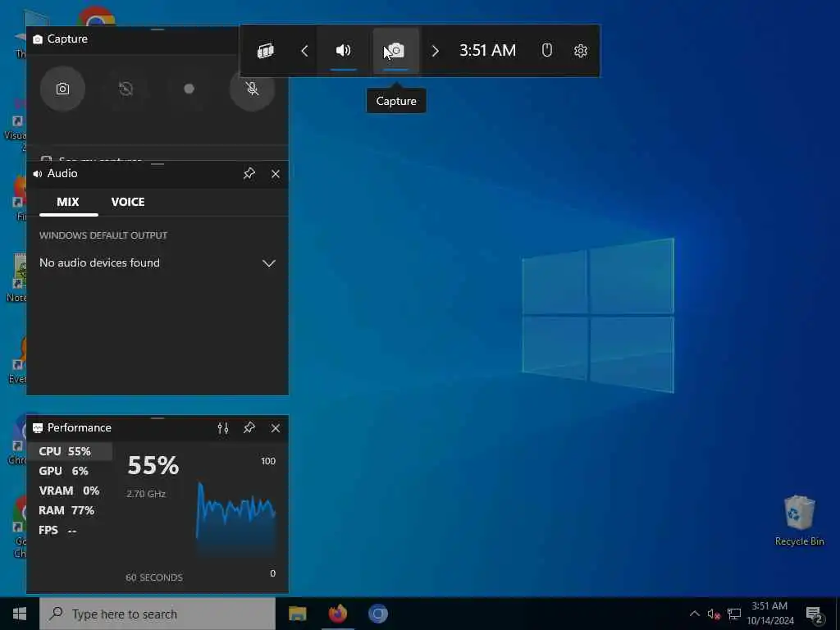Open the Recycle Bin desktop icon
Image resolution: width=840 pixels, height=630 pixels.
[799, 520]
